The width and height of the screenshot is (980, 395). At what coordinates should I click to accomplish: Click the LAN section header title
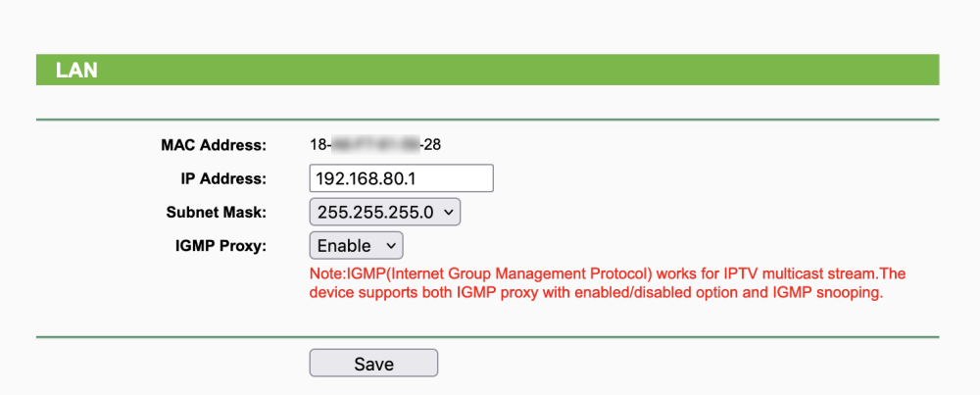pyautogui.click(x=75, y=71)
